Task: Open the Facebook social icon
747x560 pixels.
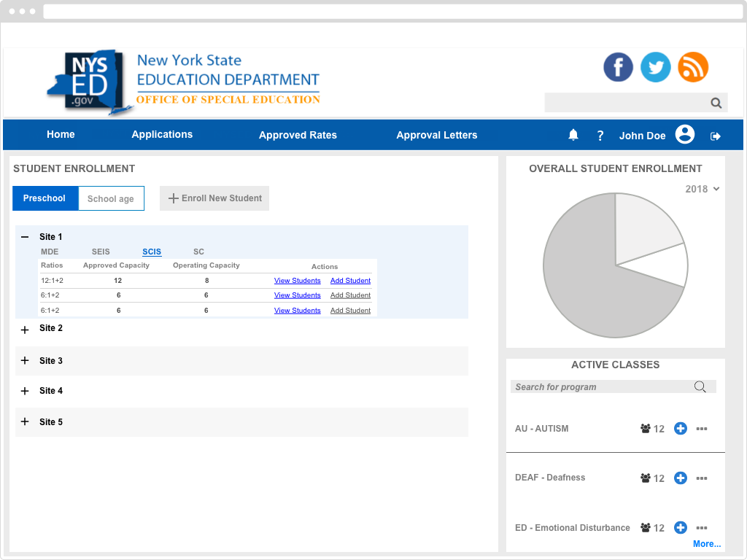Action: 618,67
